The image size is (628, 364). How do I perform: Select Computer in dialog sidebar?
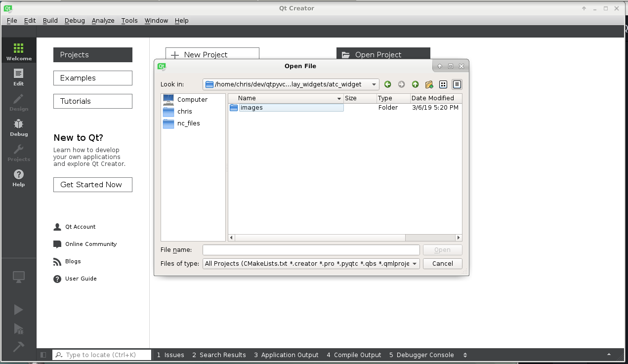pyautogui.click(x=193, y=99)
